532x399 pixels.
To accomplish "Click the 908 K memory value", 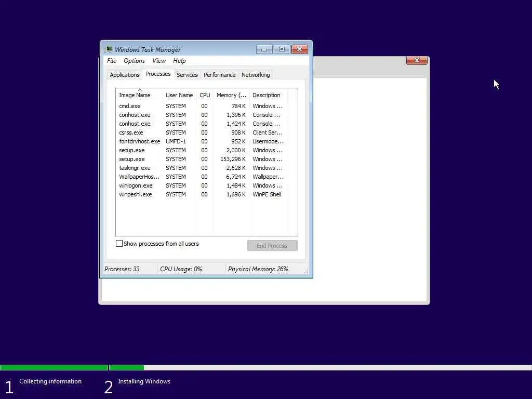I will (238, 132).
